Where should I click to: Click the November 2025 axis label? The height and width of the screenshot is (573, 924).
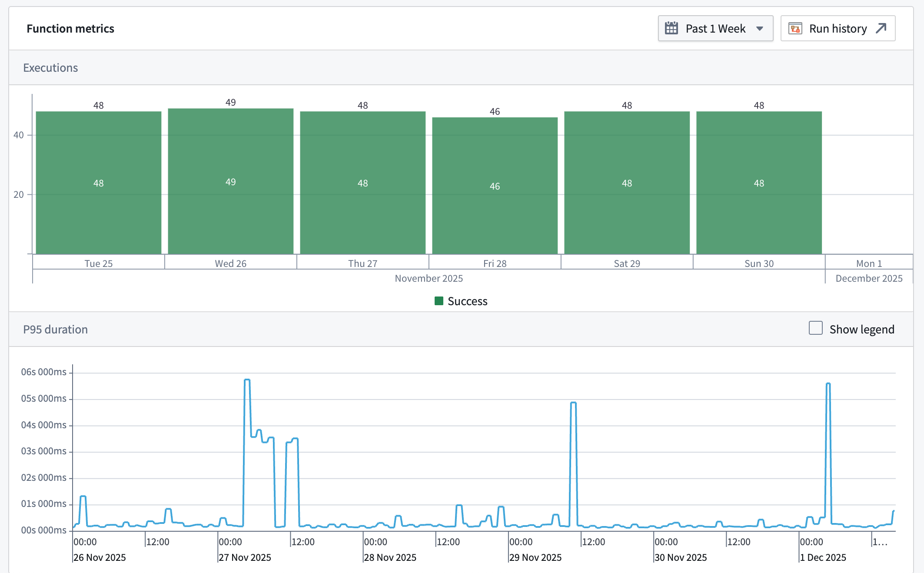(x=429, y=278)
